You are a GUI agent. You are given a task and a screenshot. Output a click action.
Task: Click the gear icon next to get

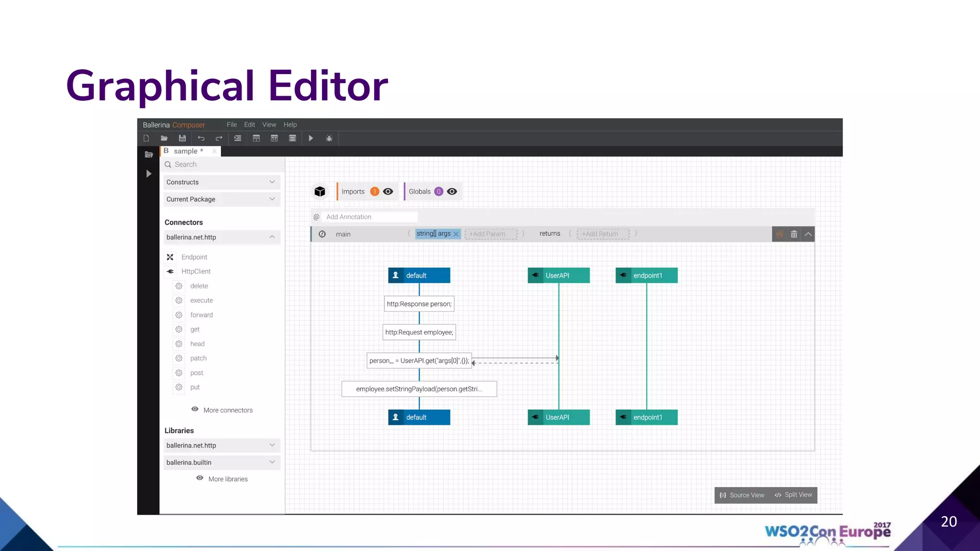[178, 330]
